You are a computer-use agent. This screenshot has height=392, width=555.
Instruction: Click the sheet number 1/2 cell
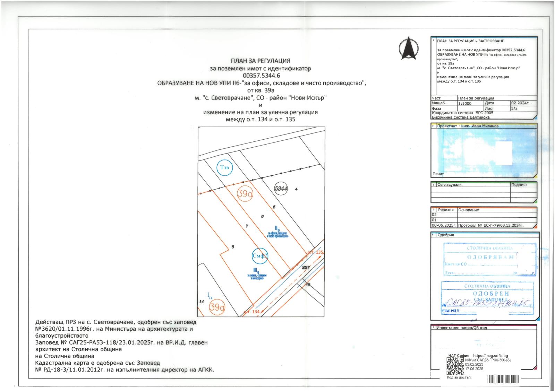(523, 108)
